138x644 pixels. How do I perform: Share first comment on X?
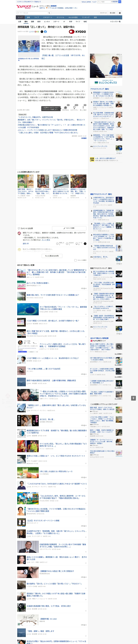click(x=85, y=244)
